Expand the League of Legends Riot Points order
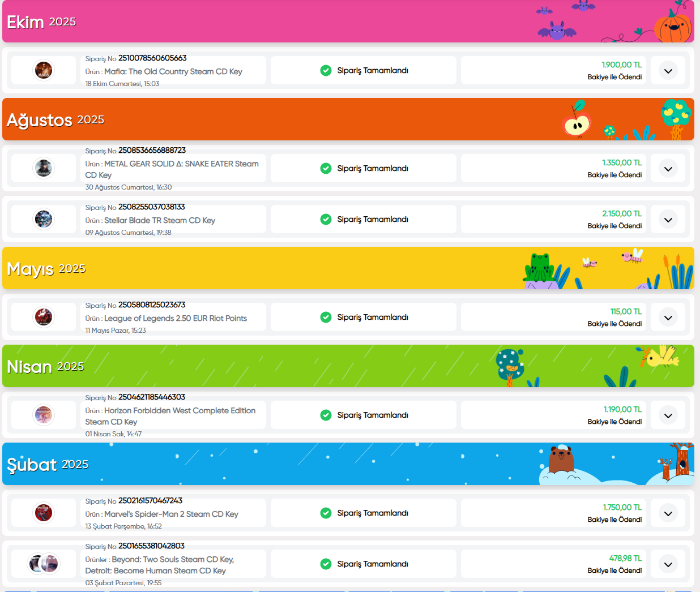The height and width of the screenshot is (592, 700). click(x=668, y=318)
